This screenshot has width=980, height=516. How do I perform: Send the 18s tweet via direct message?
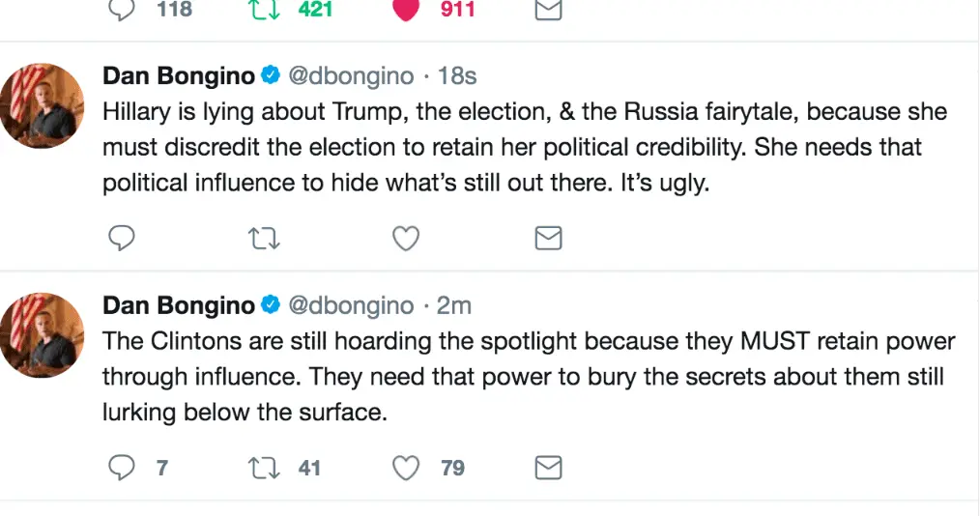pos(548,238)
